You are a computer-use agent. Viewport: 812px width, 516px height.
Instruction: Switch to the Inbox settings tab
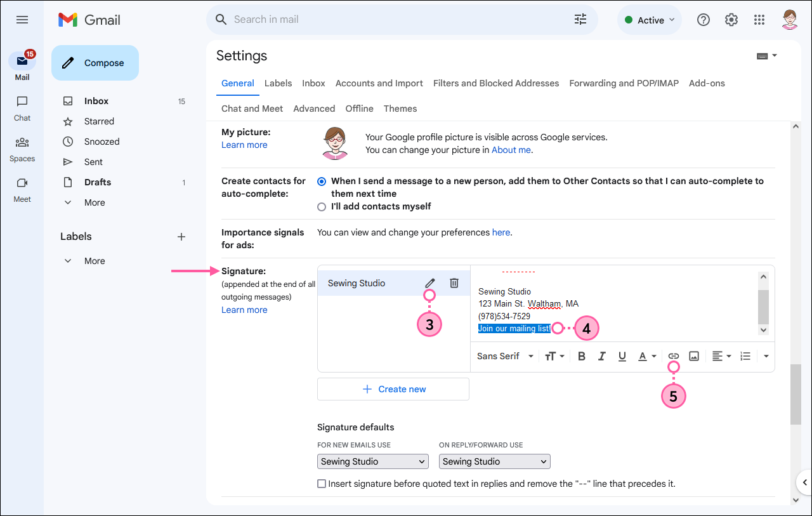pyautogui.click(x=313, y=84)
